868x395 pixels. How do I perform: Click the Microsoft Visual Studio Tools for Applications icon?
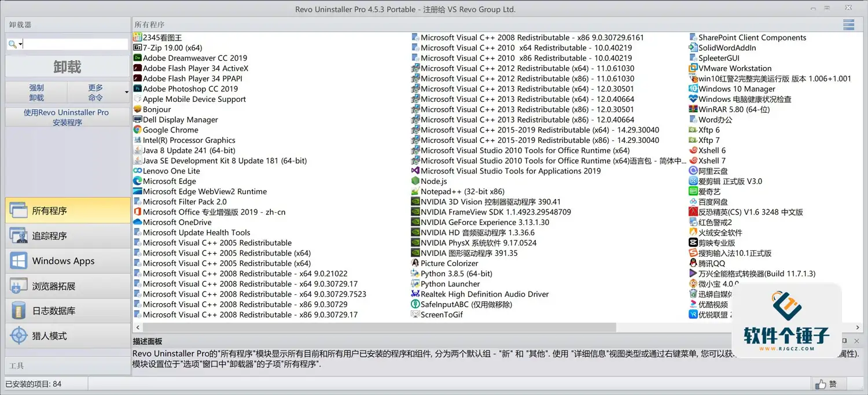point(415,171)
